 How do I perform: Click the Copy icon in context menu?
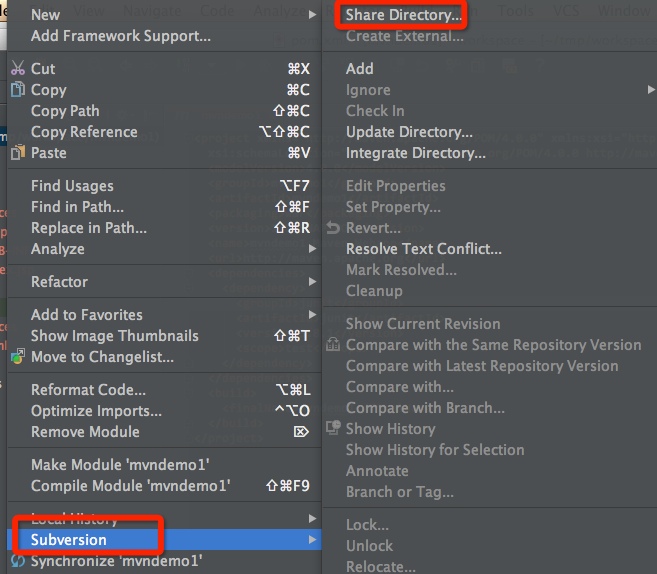17,90
